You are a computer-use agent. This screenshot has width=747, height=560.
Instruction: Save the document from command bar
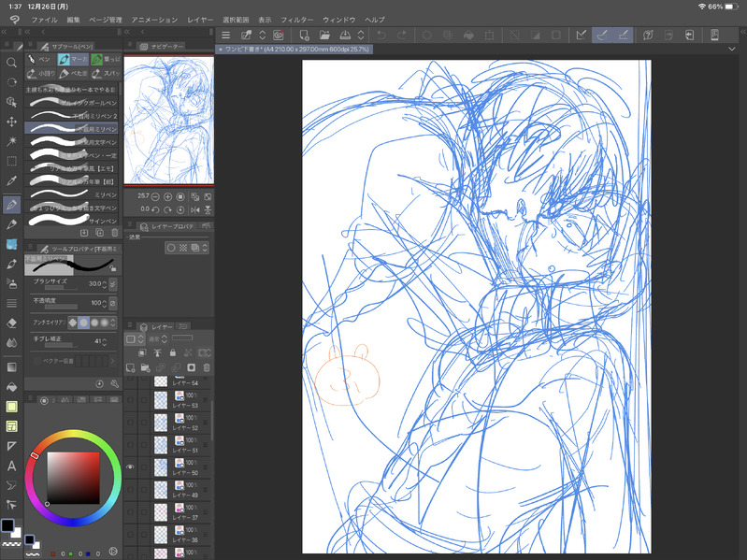tap(345, 36)
